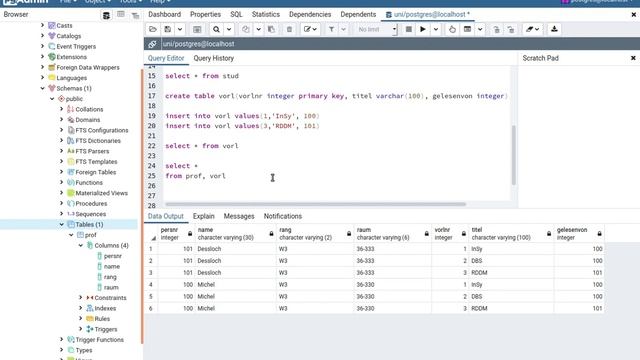Click the Filter funnel icon
The height and width of the screenshot is (360, 640).
331,29
